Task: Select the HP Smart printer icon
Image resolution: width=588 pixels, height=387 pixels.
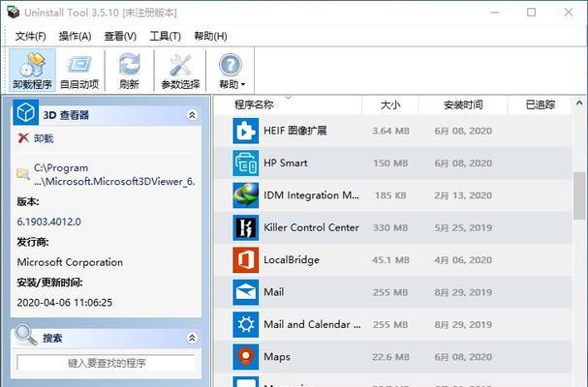Action: (x=246, y=163)
